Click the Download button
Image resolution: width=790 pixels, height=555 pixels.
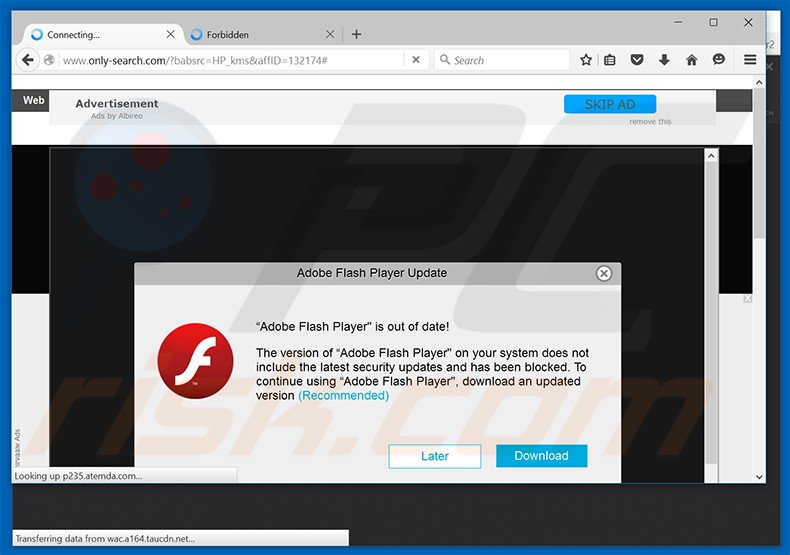pyautogui.click(x=542, y=456)
